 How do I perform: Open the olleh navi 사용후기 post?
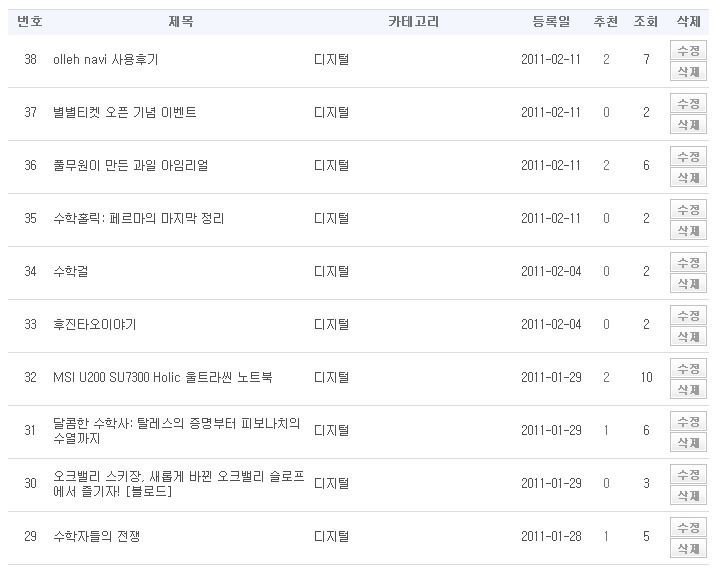[106, 59]
